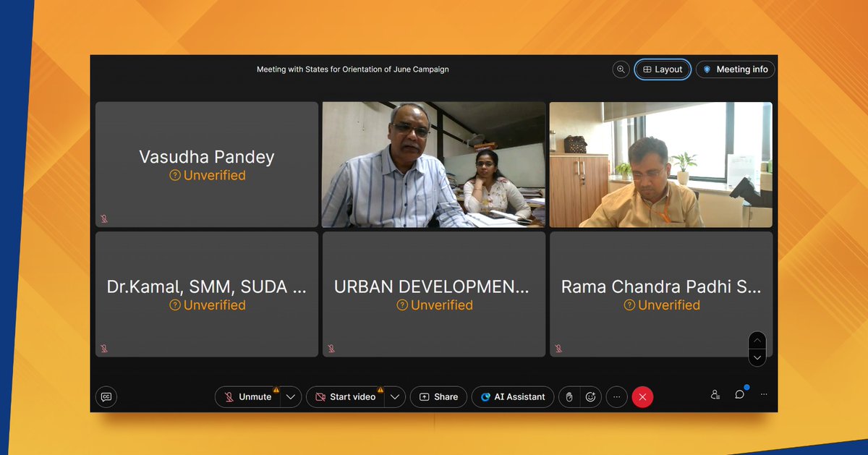Select Vasudha Pandey's video tile
The image size is (868, 455).
(x=207, y=165)
